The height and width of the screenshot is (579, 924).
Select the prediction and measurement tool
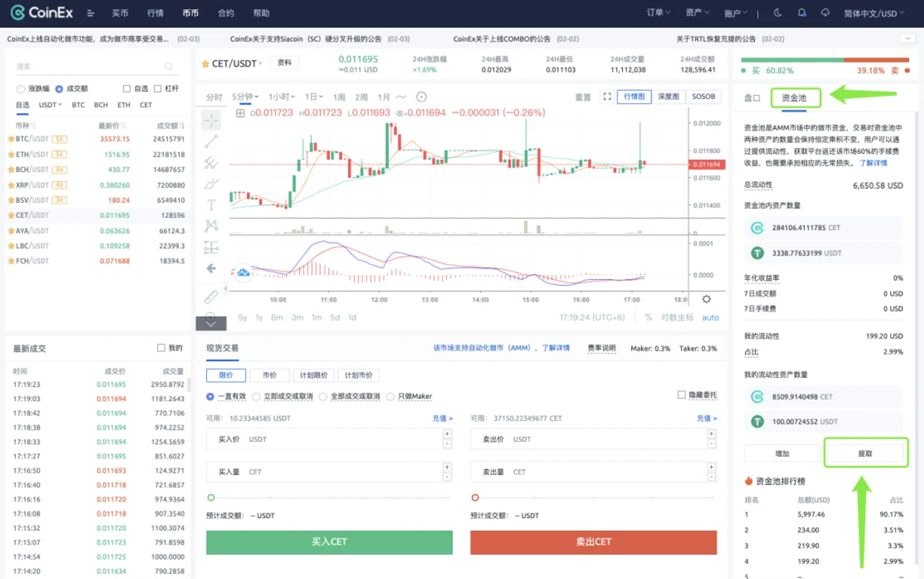coord(211,248)
